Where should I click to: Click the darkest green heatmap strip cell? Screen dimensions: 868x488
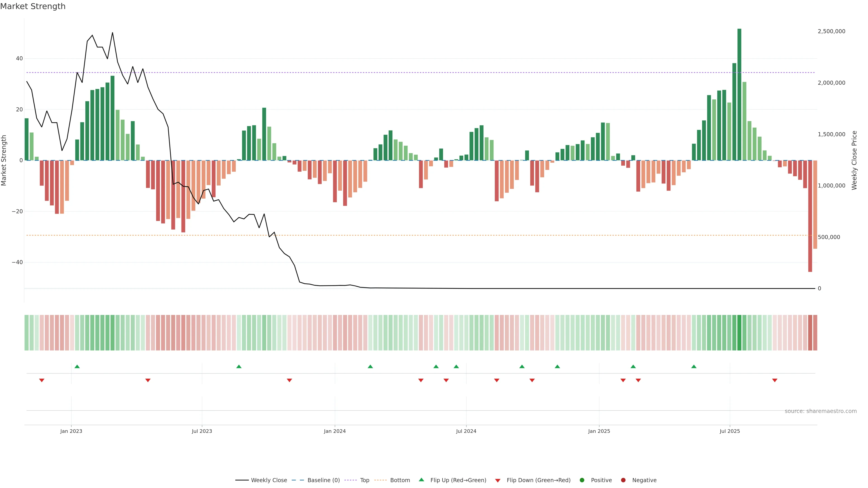click(x=739, y=332)
